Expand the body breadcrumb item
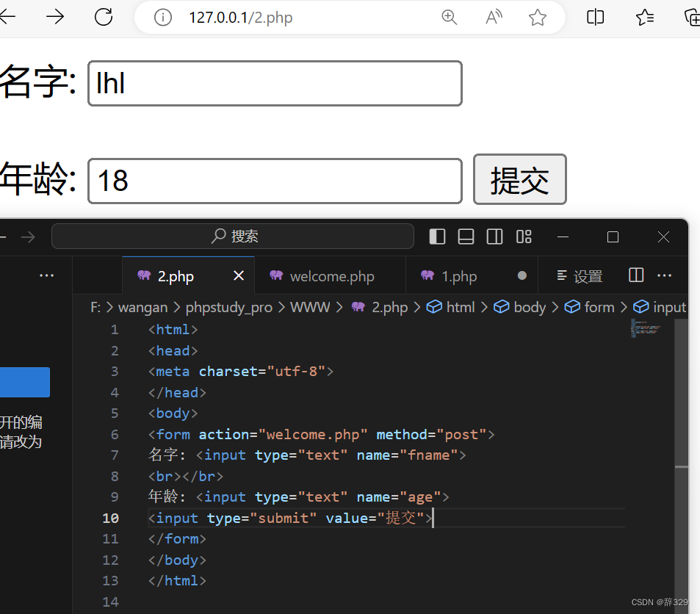Screen dimensions: 700x614 click(529, 307)
